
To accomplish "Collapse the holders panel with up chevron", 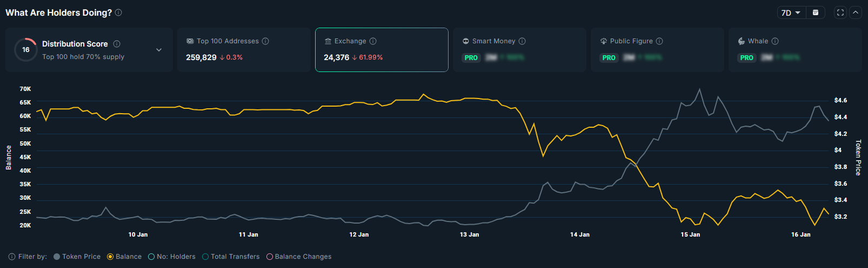I will click(856, 12).
